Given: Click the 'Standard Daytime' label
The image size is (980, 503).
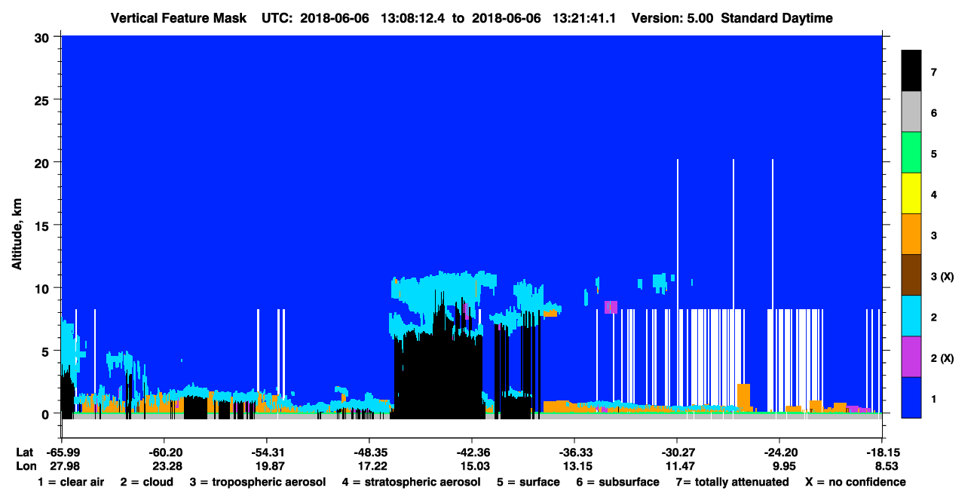Looking at the screenshot, I should tap(777, 18).
